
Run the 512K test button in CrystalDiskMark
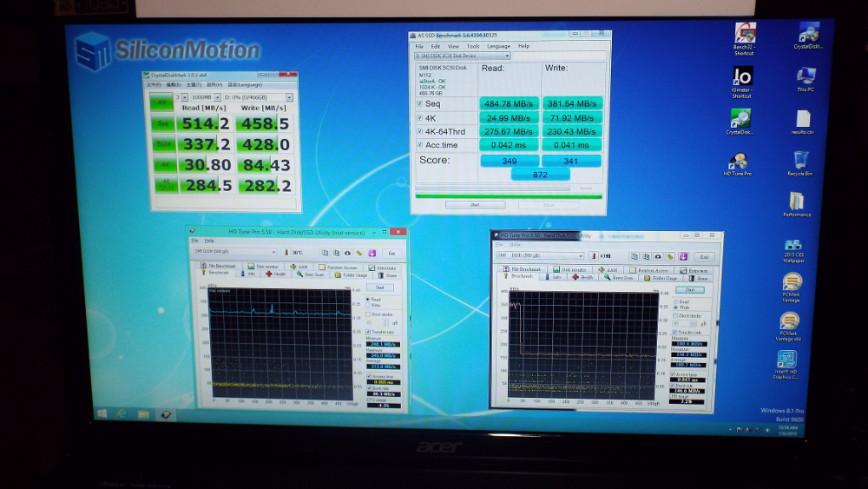(163, 144)
